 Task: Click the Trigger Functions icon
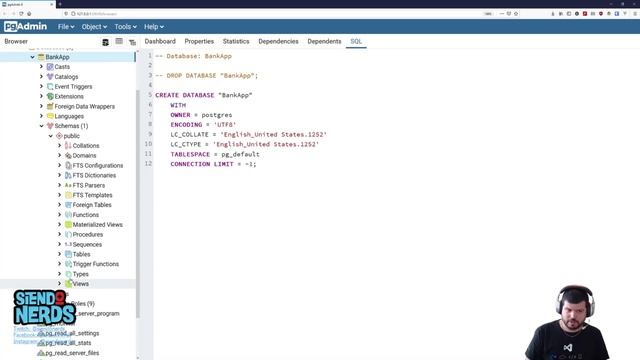pyautogui.click(x=68, y=264)
